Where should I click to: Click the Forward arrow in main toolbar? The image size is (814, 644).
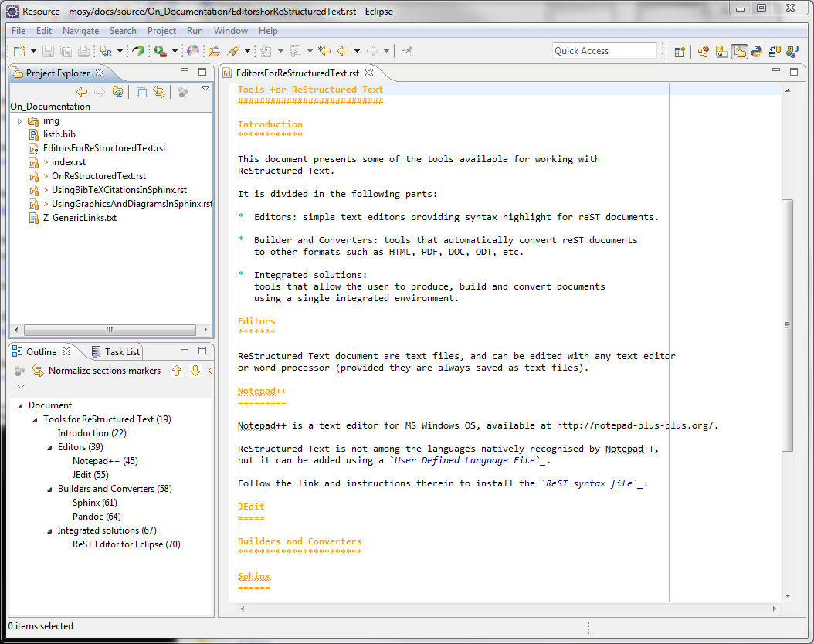372,51
